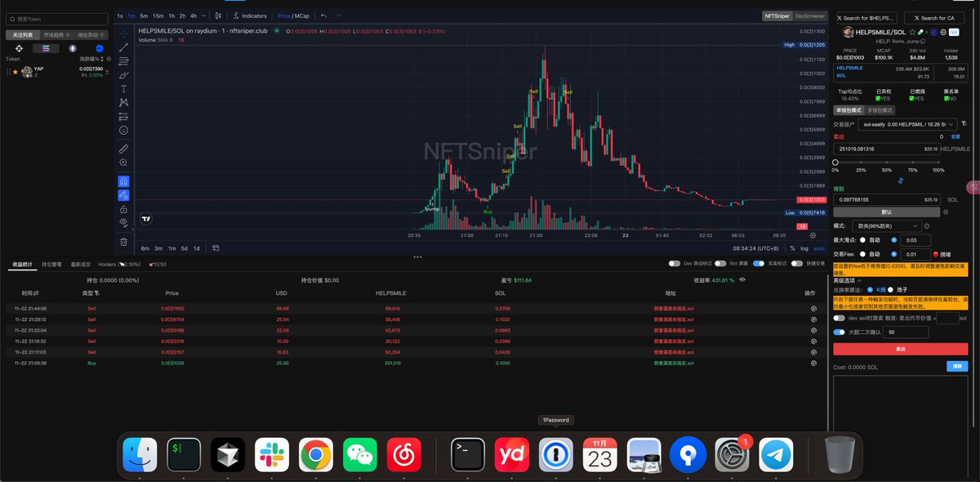Screen dimensions: 980x482
Task: Activate the chart zoom-in tool
Action: pos(123,163)
